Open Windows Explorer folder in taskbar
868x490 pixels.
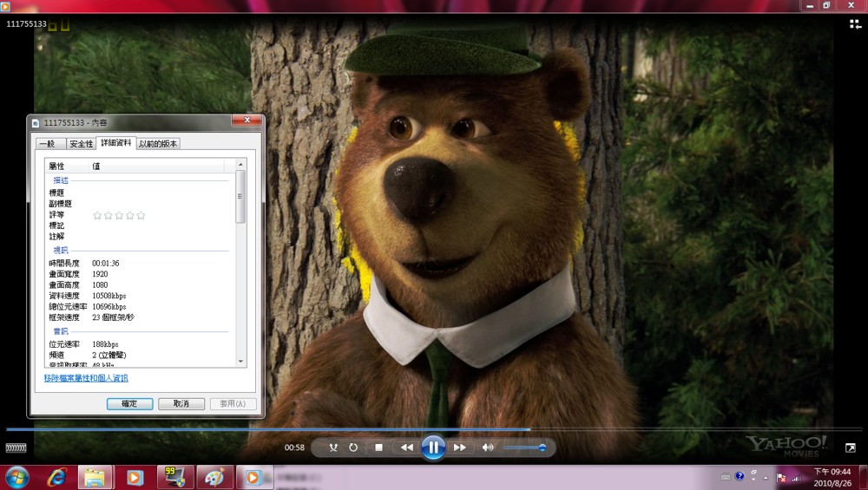95,477
